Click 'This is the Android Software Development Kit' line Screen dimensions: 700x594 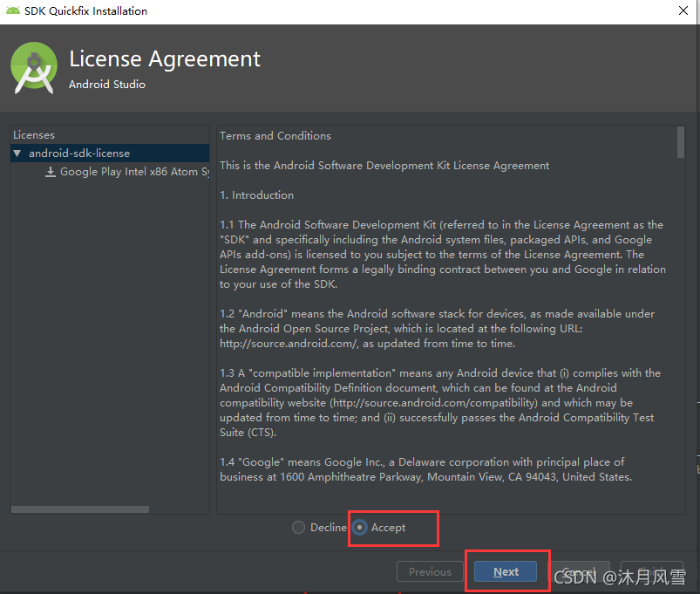coord(384,166)
